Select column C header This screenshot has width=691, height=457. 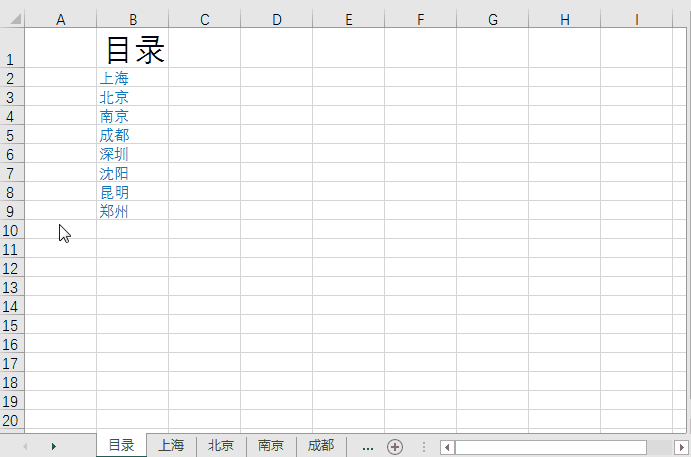point(204,19)
